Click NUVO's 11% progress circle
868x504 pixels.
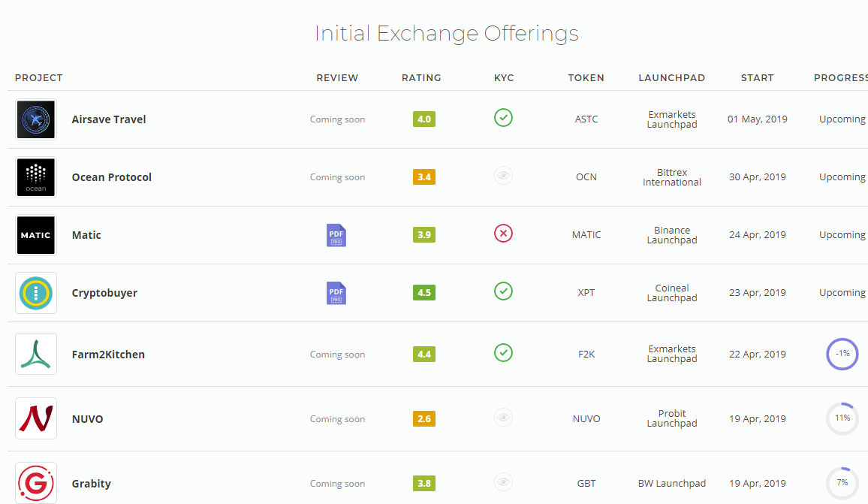842,418
